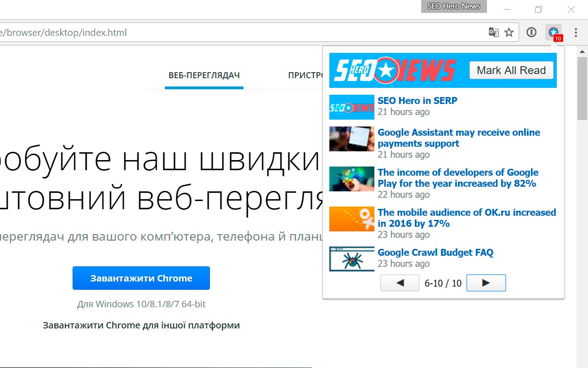Click the SEO Hero in SERP thumbnail
This screenshot has height=368, width=588.
(352, 107)
